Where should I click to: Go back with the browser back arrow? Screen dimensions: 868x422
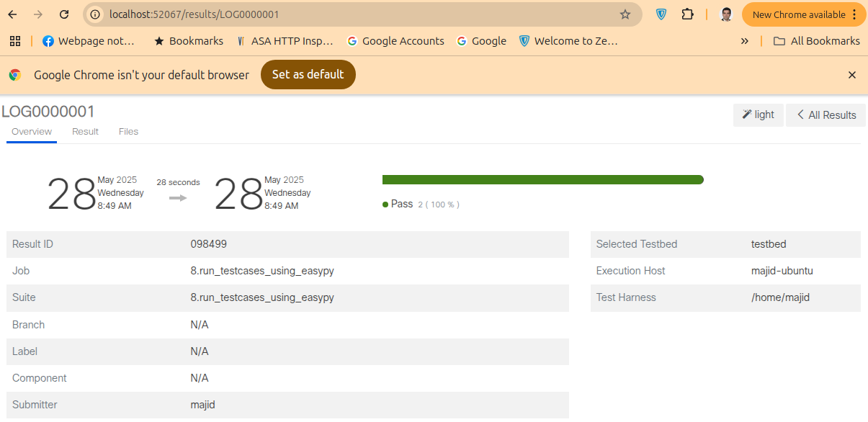coord(12,14)
